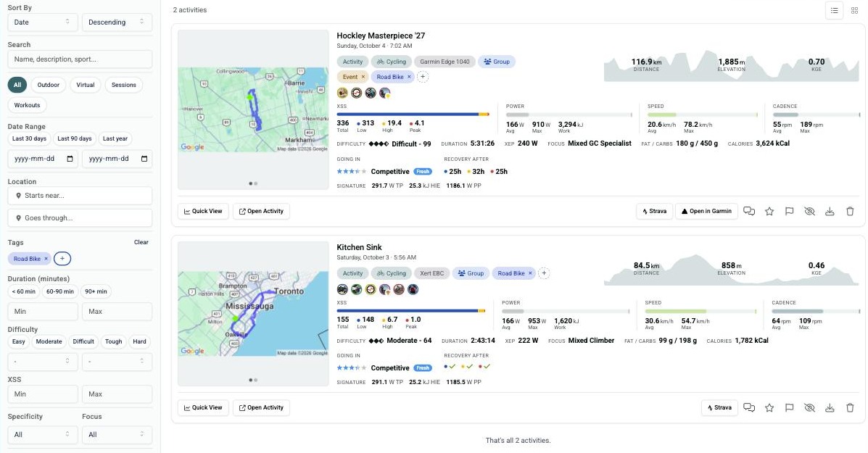Filter by Sessions

tap(123, 86)
